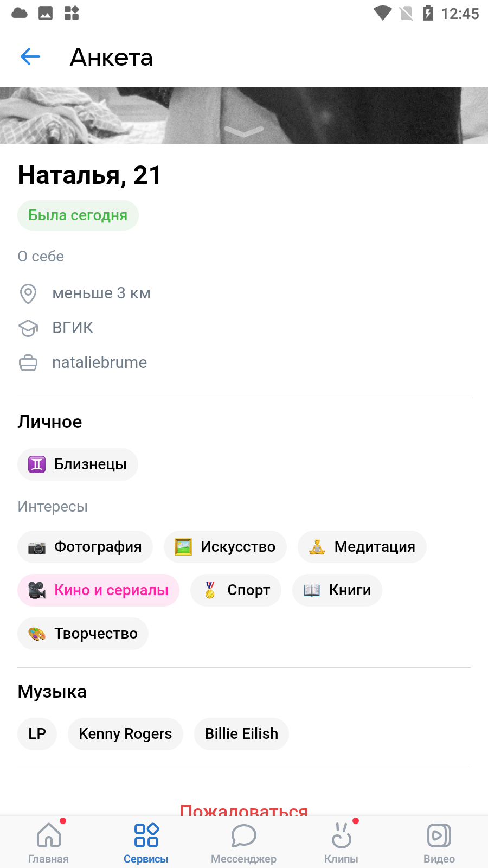The width and height of the screenshot is (488, 868).
Task: Collapse the photo with chevron down
Action: (244, 131)
